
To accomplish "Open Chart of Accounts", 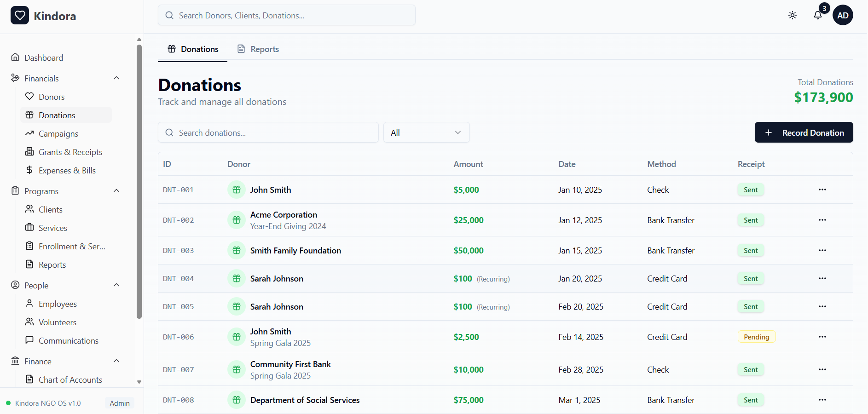I will tap(70, 379).
